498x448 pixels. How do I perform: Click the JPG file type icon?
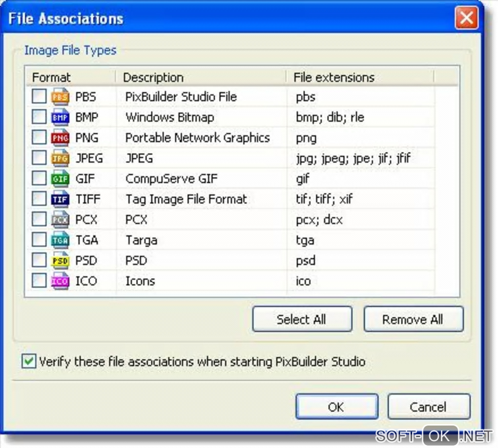click(x=60, y=158)
